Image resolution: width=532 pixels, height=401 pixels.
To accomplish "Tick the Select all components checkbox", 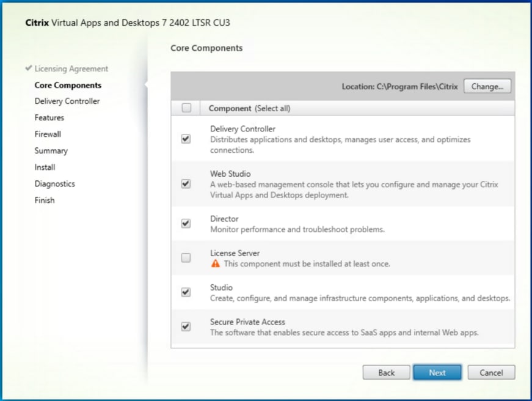I will click(186, 108).
